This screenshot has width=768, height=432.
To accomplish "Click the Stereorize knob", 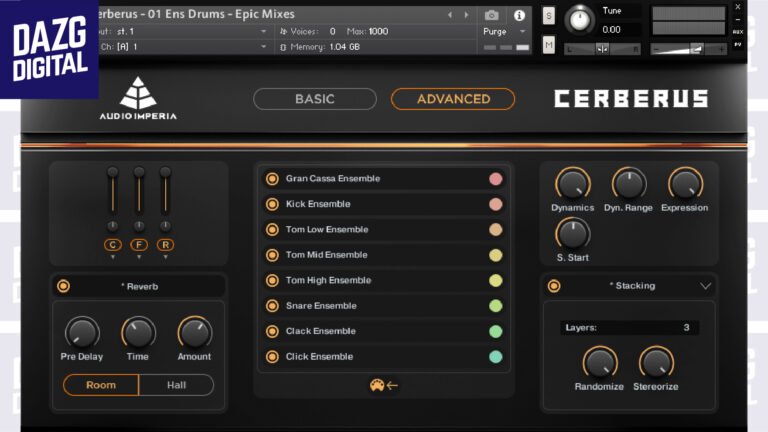I will (656, 363).
